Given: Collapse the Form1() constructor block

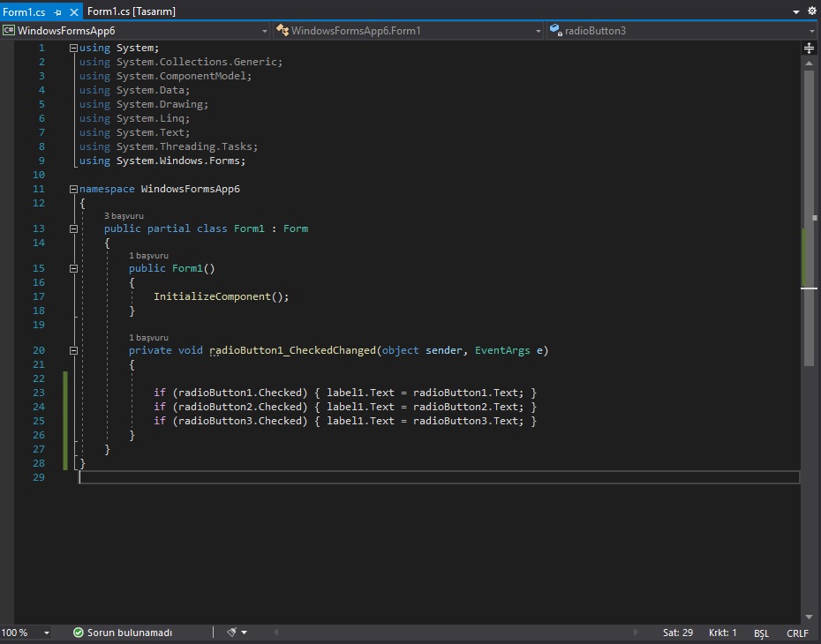Looking at the screenshot, I should point(74,268).
